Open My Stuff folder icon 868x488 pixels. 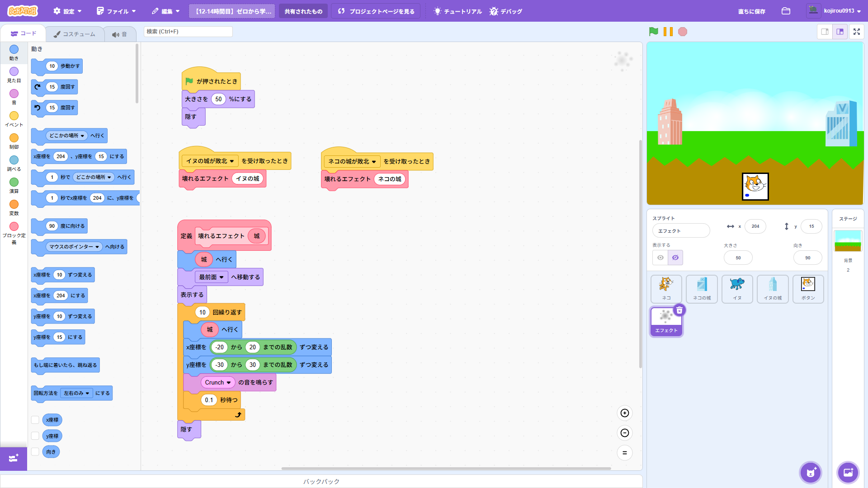click(786, 11)
